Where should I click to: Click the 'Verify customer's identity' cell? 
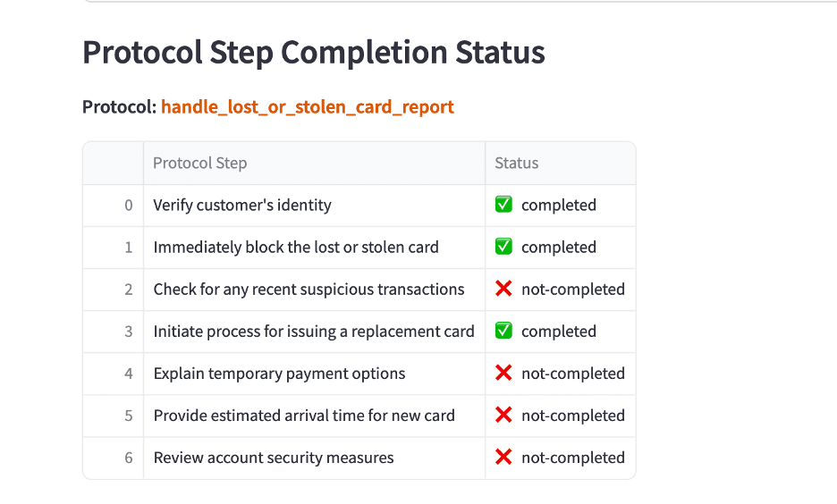pyautogui.click(x=315, y=206)
